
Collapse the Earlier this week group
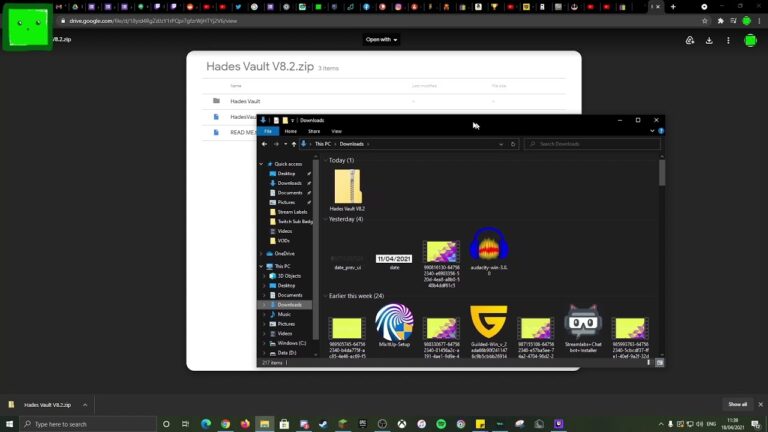click(326, 296)
